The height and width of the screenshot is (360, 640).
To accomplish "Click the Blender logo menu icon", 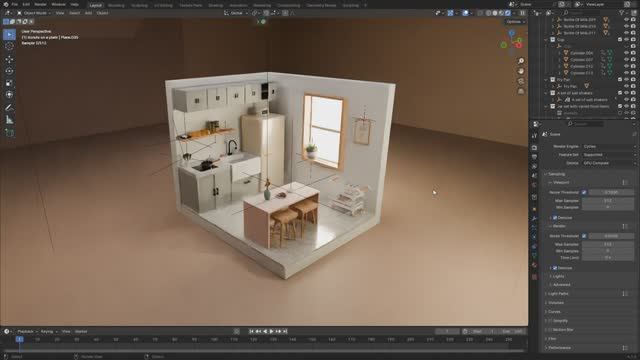I will (x=5, y=4).
